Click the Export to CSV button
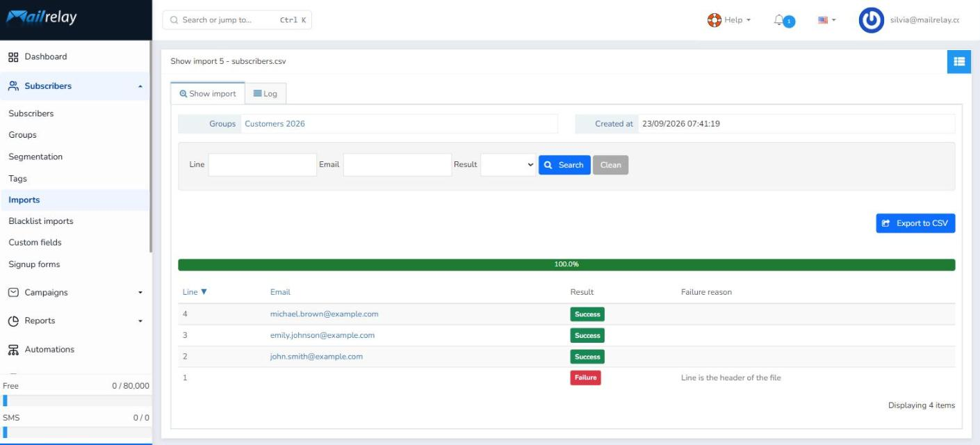Image resolution: width=980 pixels, height=445 pixels. [x=915, y=223]
